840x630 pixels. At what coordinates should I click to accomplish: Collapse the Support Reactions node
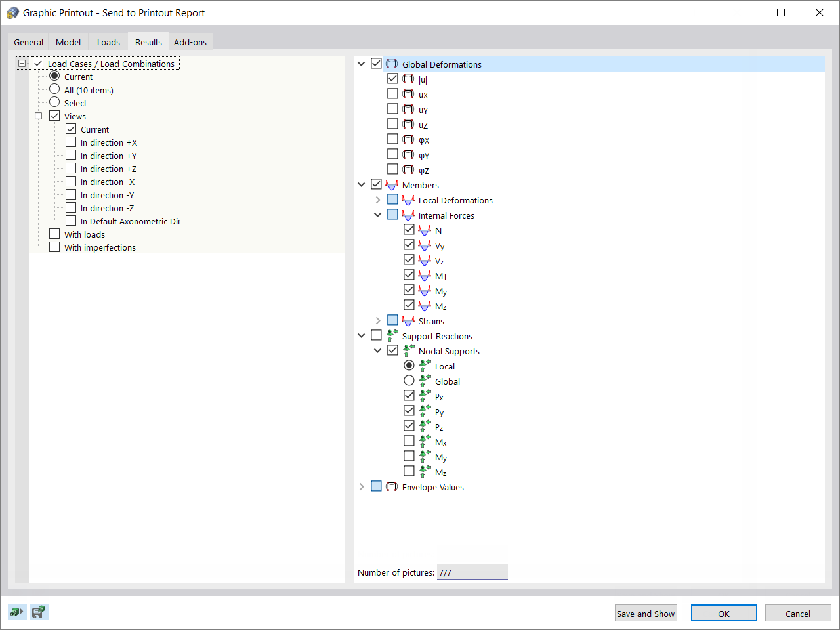362,335
